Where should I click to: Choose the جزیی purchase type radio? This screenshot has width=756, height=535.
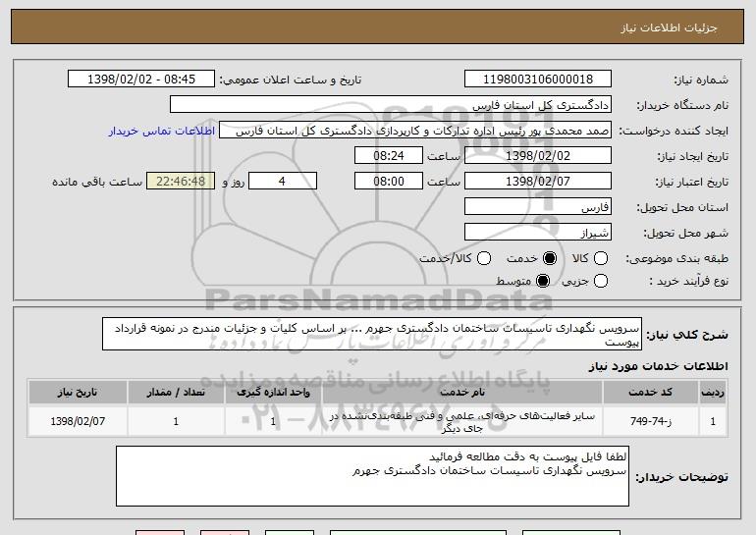[601, 281]
